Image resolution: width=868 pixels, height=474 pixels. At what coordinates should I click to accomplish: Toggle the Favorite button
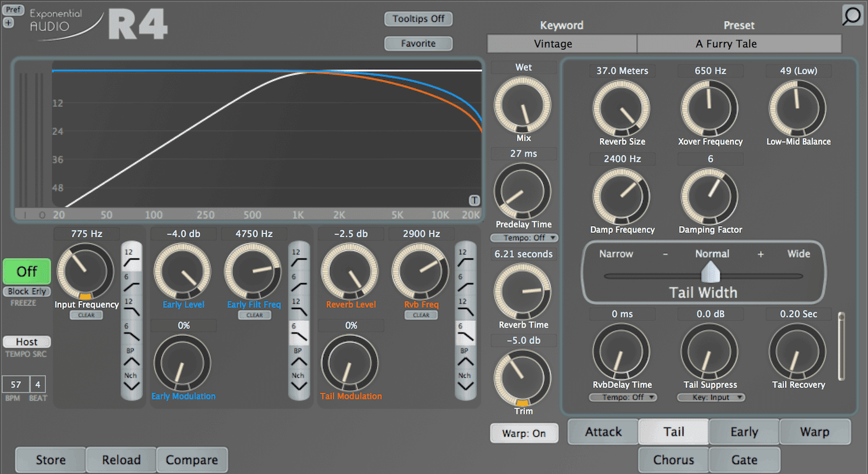(x=418, y=43)
